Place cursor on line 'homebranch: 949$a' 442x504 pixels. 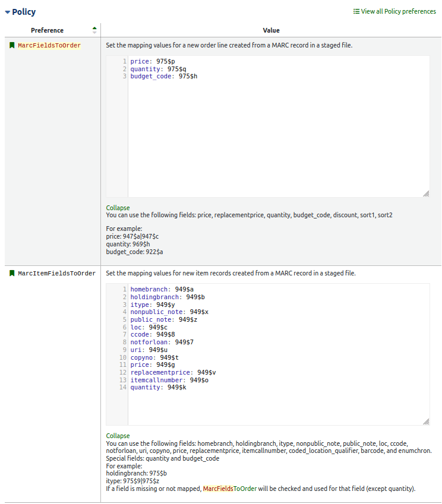click(x=162, y=289)
